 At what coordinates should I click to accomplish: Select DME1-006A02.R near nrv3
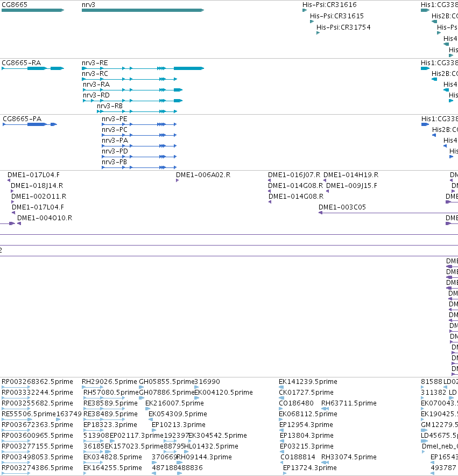coord(177,180)
